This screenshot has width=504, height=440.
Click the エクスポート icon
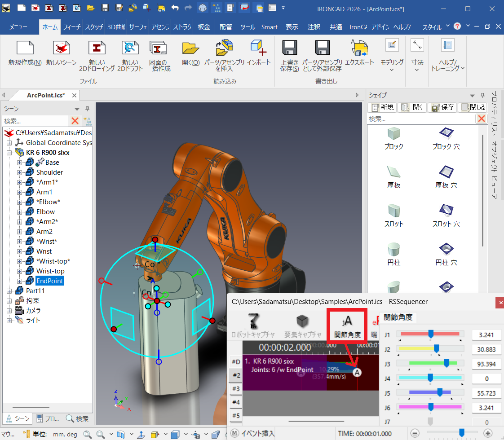(x=359, y=48)
